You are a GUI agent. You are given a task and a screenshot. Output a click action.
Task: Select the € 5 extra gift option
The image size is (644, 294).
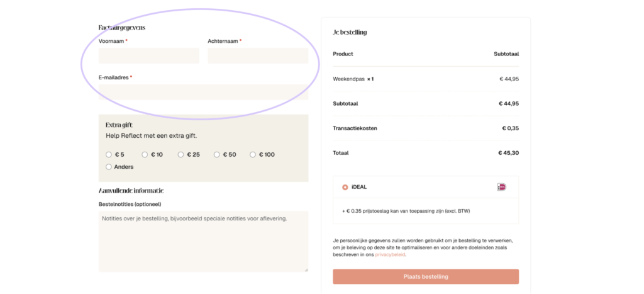coord(109,154)
